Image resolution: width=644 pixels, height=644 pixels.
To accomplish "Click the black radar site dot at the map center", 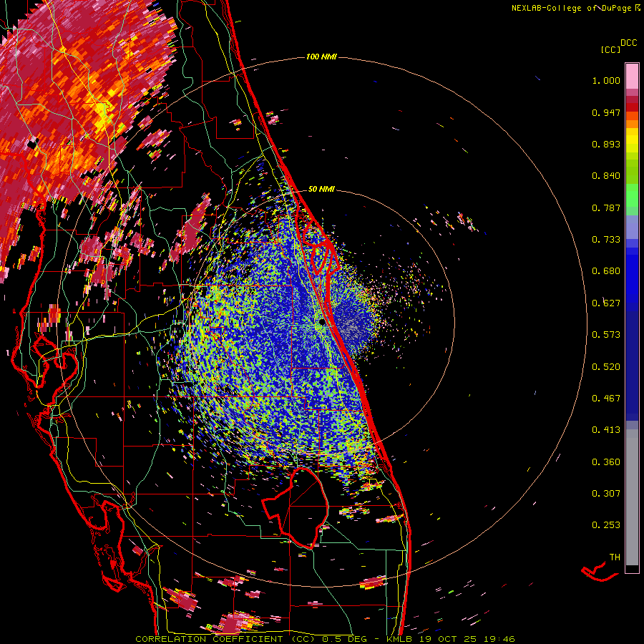I will point(322,323).
